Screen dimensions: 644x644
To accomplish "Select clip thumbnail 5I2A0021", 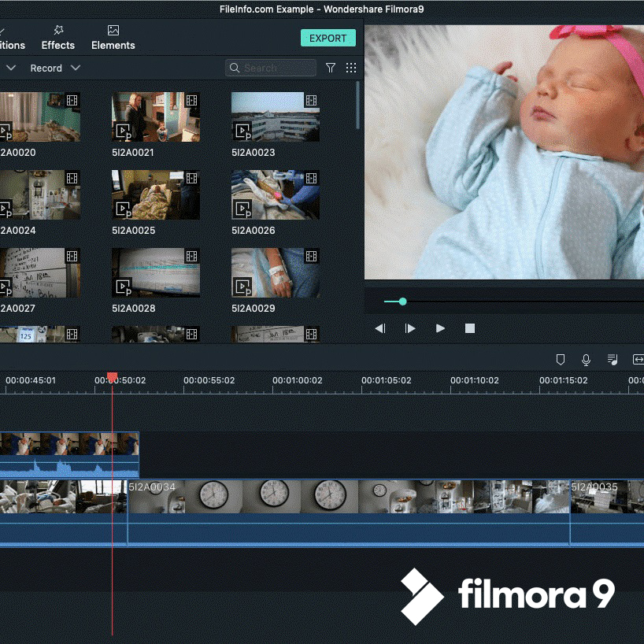I will pos(156,117).
